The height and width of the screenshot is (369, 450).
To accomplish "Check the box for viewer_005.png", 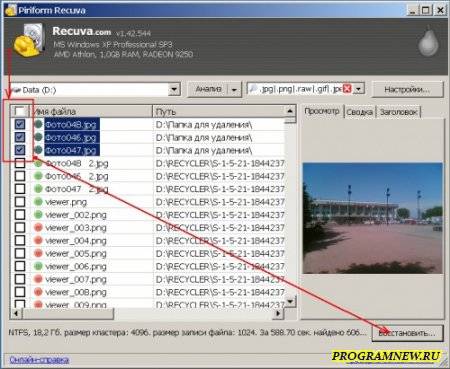I will tap(20, 253).
